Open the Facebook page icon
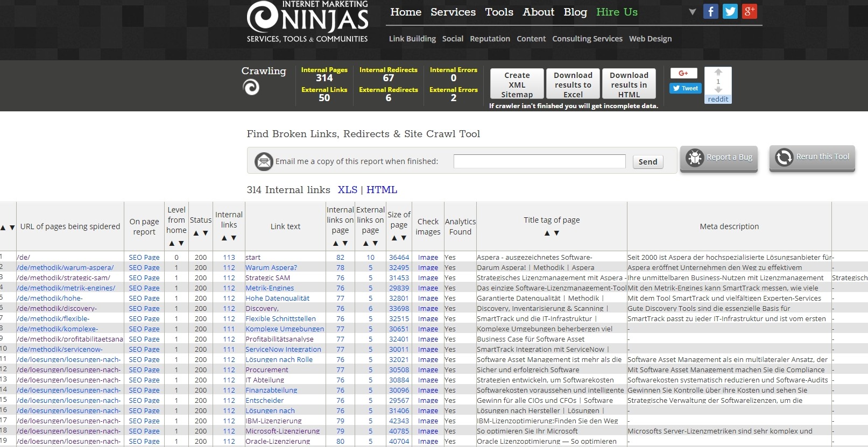The image size is (868, 447). [x=710, y=11]
